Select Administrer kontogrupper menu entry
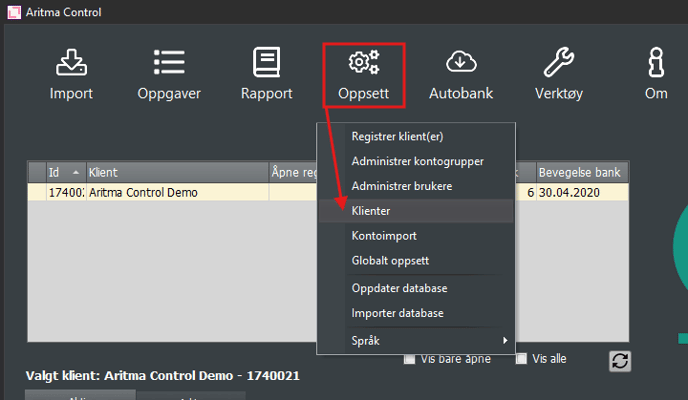 point(415,161)
